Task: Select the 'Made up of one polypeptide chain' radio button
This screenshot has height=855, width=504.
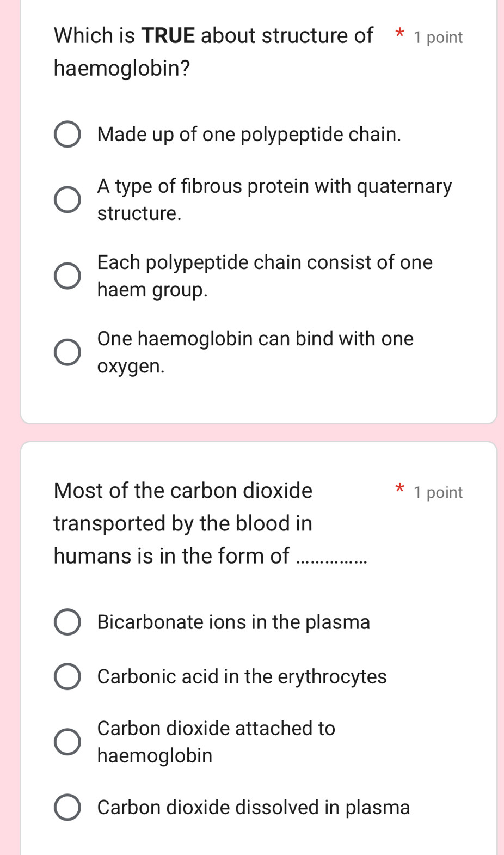Action: tap(67, 135)
